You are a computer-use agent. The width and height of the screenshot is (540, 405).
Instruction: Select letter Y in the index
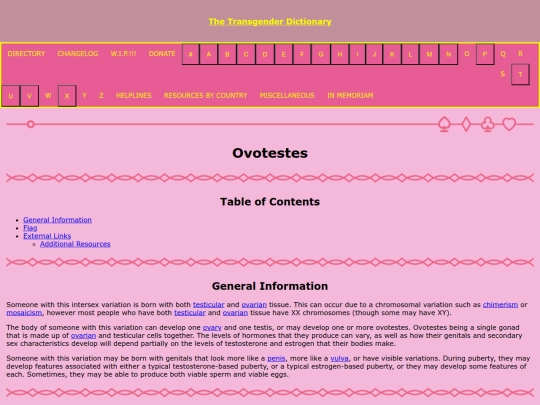(84, 95)
